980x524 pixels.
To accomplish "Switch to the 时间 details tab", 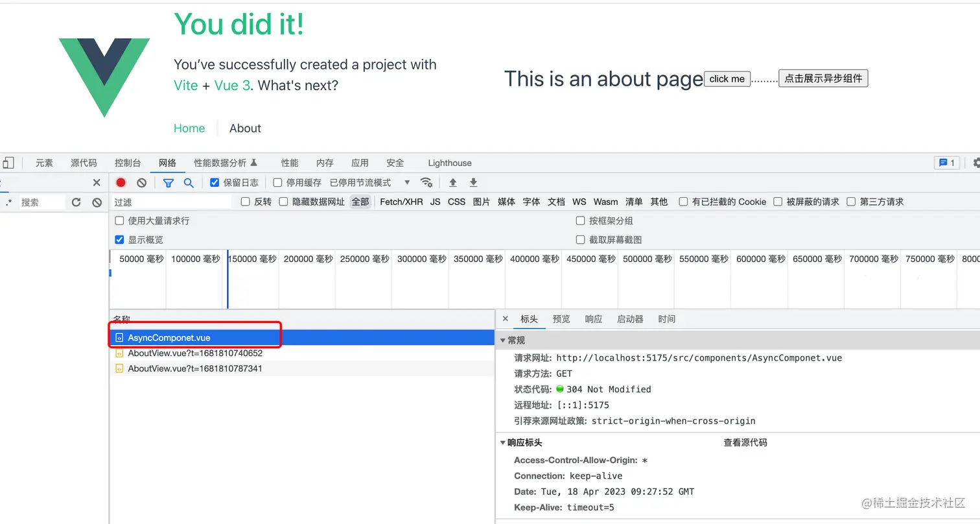I will coord(666,319).
